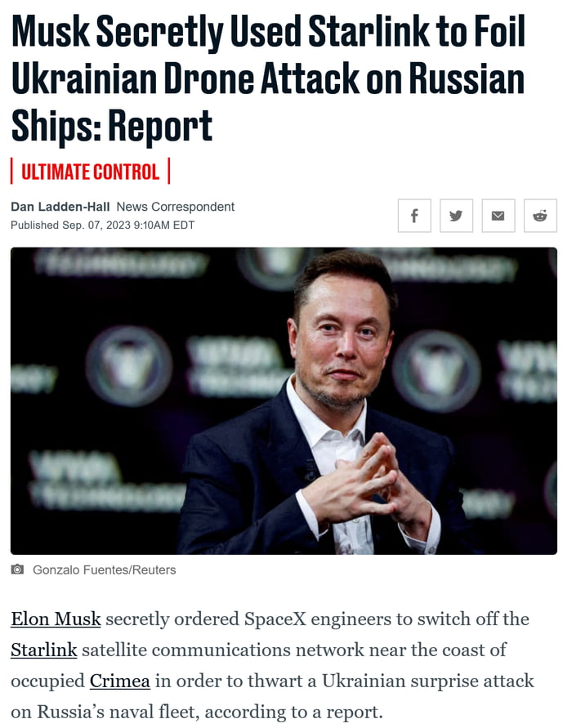View author Dan Ladden-Hall's profile

click(60, 207)
